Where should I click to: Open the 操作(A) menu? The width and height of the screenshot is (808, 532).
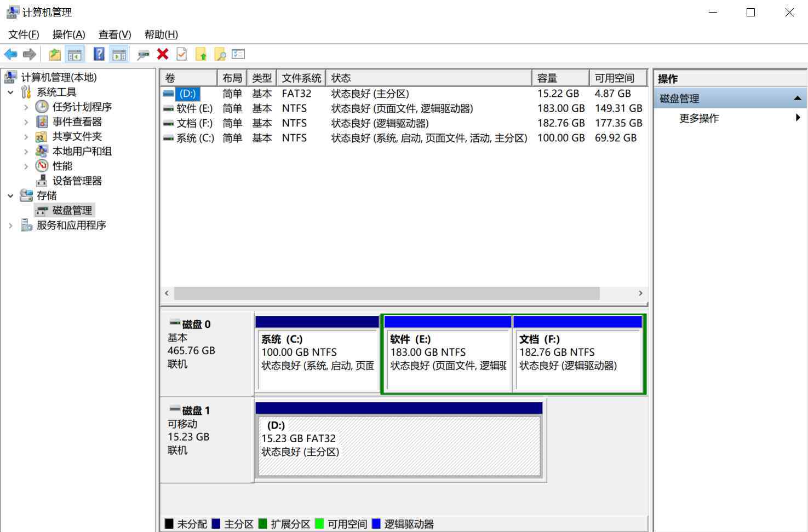point(68,34)
